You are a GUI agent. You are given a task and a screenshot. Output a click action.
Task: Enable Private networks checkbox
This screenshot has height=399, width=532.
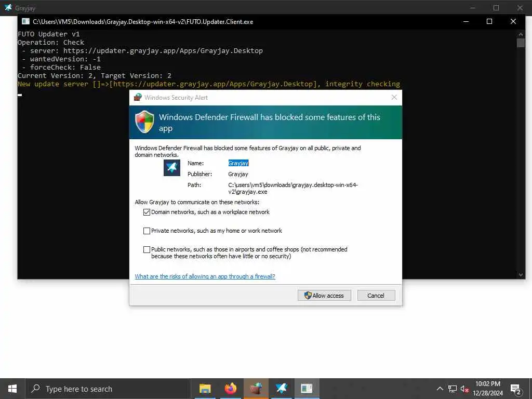click(x=147, y=231)
